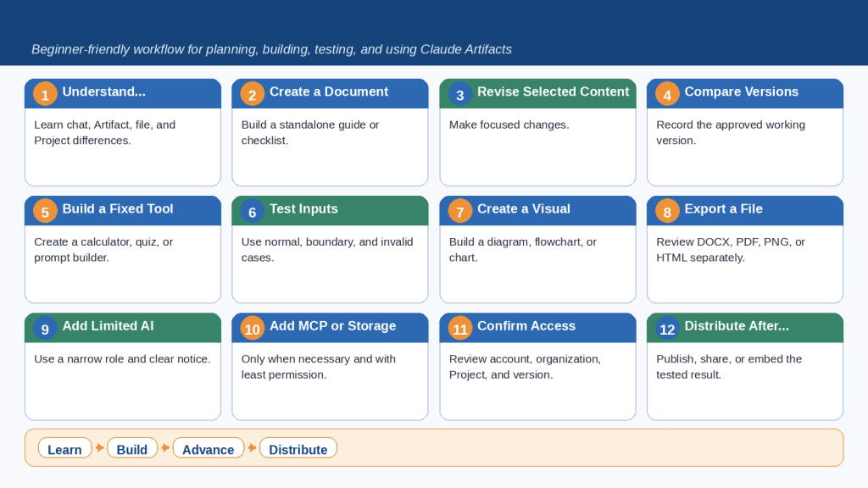Click the number 6 badge on Test Inputs

[x=252, y=211]
